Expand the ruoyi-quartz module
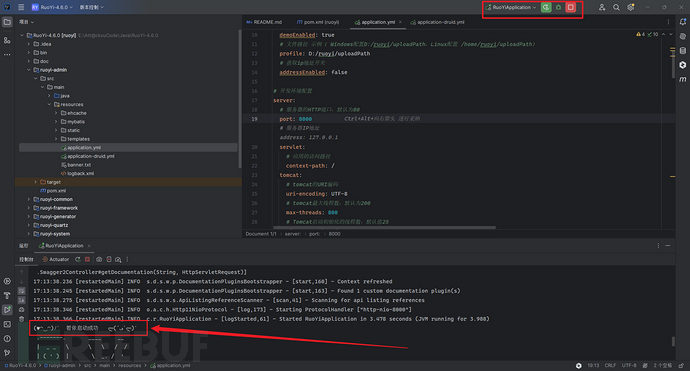Viewport: 690px width, 371px height. point(29,225)
